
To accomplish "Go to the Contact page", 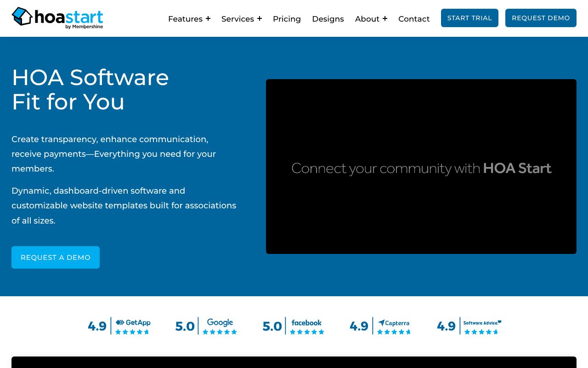I will (x=414, y=19).
